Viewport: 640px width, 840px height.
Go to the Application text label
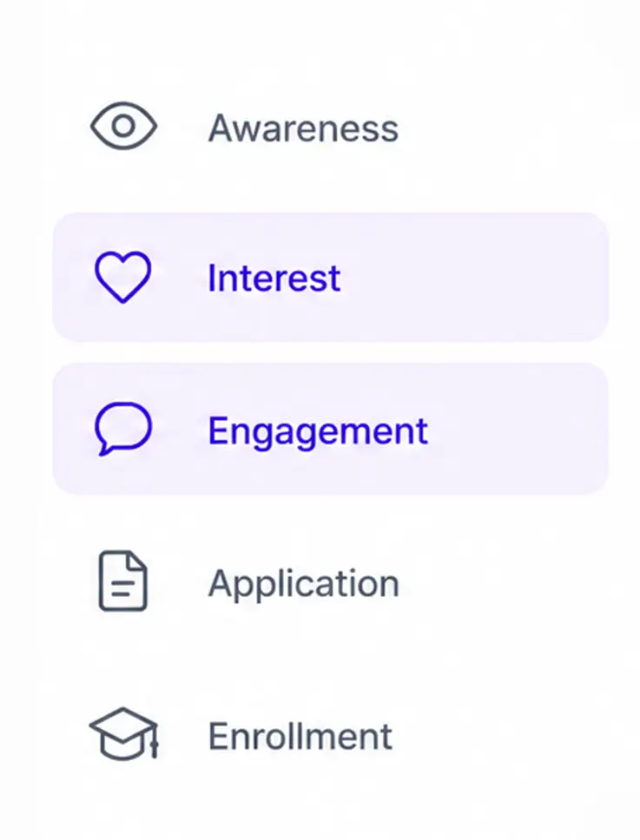[x=303, y=585]
